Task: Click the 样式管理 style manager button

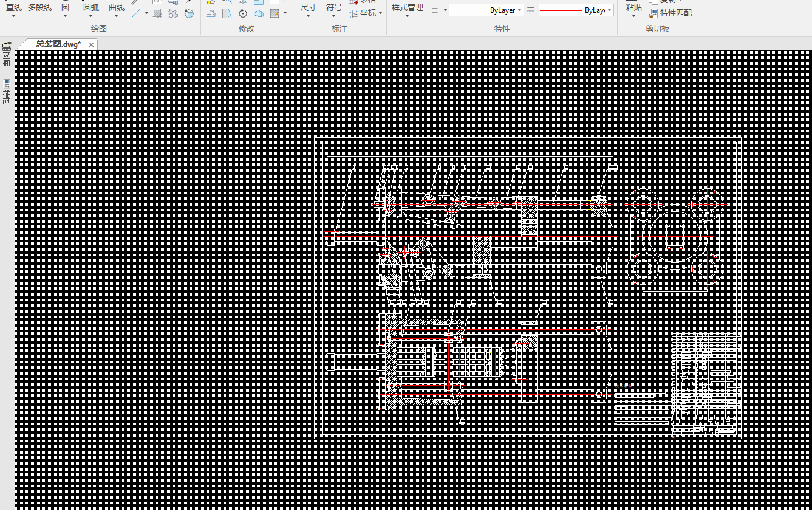Action: tap(407, 7)
